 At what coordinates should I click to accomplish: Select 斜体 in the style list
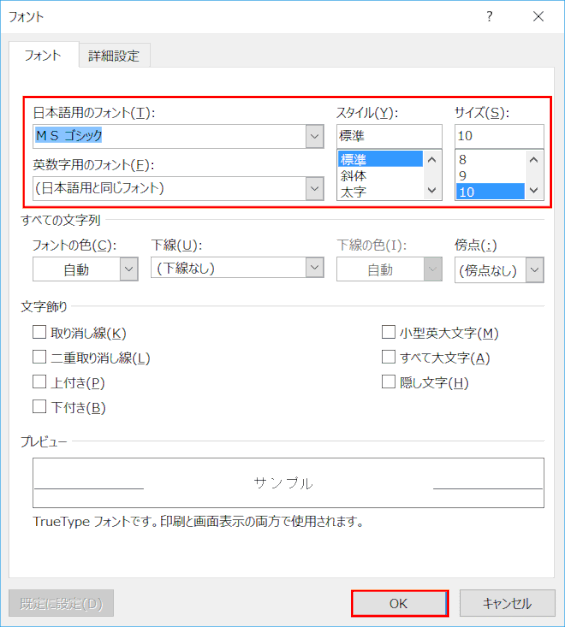380,176
